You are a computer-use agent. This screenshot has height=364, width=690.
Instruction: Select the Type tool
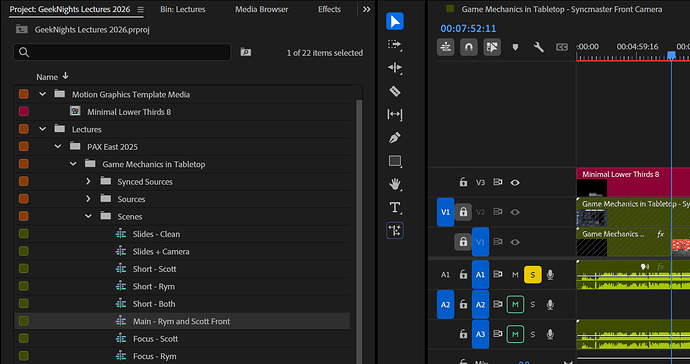point(395,207)
